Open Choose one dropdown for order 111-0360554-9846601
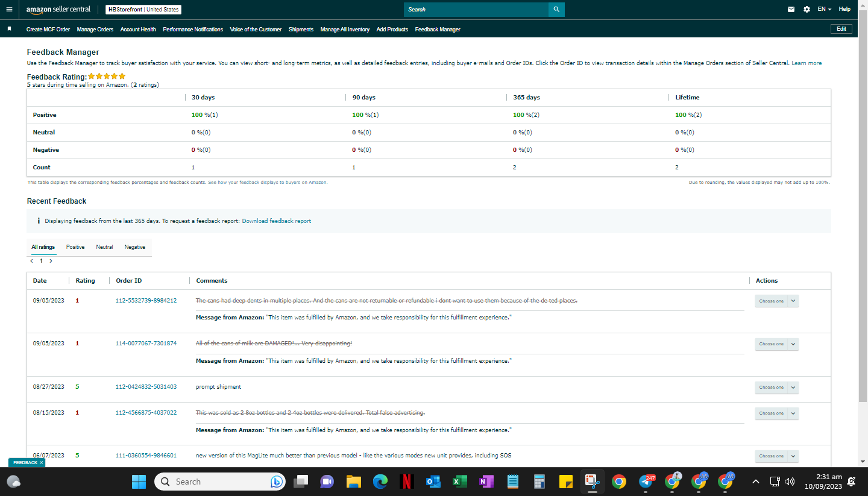Screen dimensions: 868x496 pyautogui.click(x=776, y=456)
